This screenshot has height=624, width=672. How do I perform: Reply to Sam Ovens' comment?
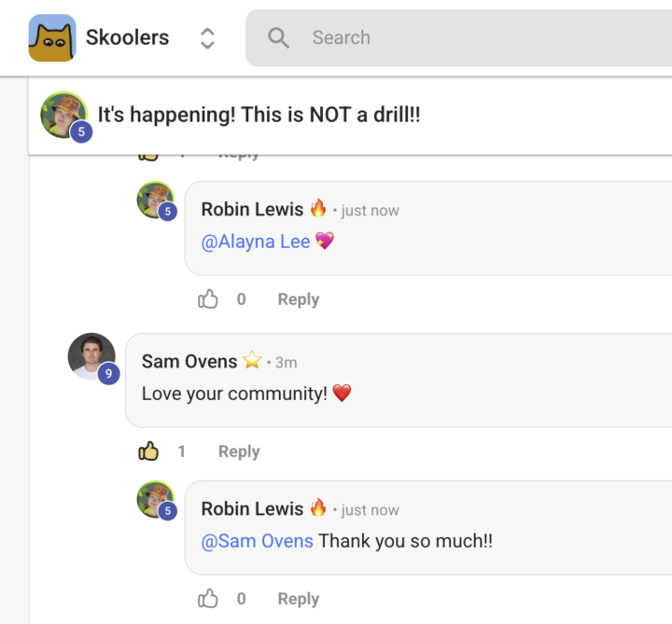coord(239,451)
